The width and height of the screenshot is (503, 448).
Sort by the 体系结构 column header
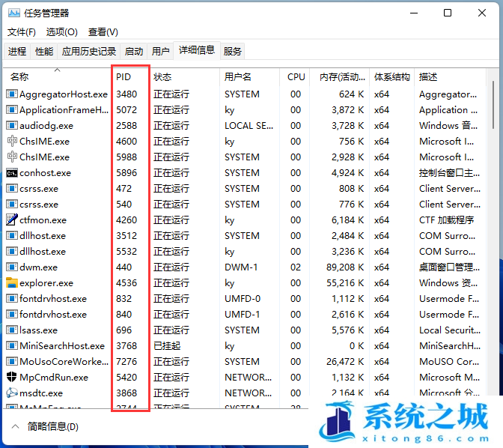click(x=391, y=76)
